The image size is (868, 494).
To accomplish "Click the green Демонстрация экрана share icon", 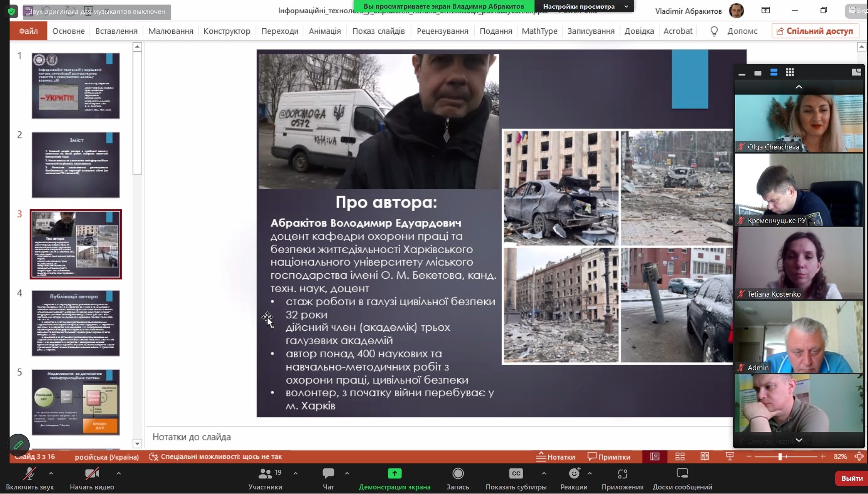I will click(x=395, y=473).
